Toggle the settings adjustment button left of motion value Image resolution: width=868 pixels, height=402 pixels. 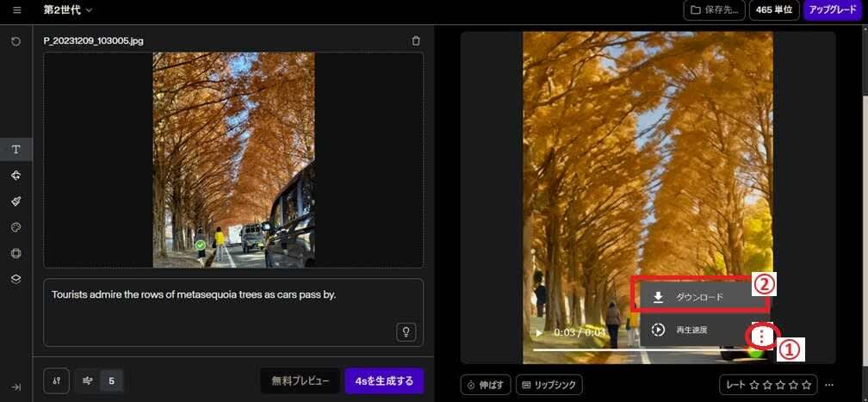56,380
